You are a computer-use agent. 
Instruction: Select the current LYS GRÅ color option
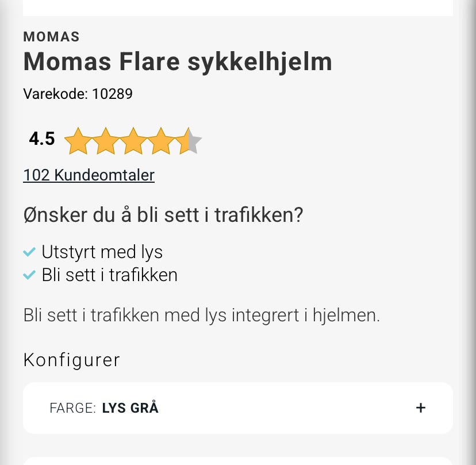point(130,408)
